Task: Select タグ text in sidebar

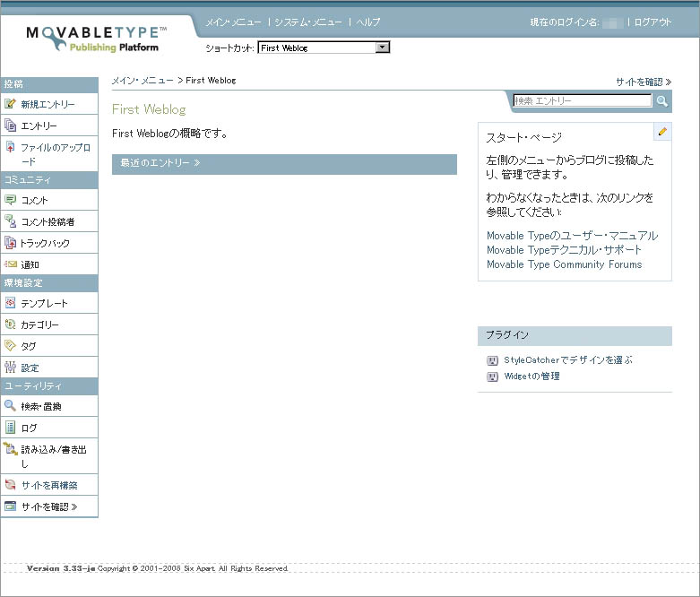Action: coord(29,347)
